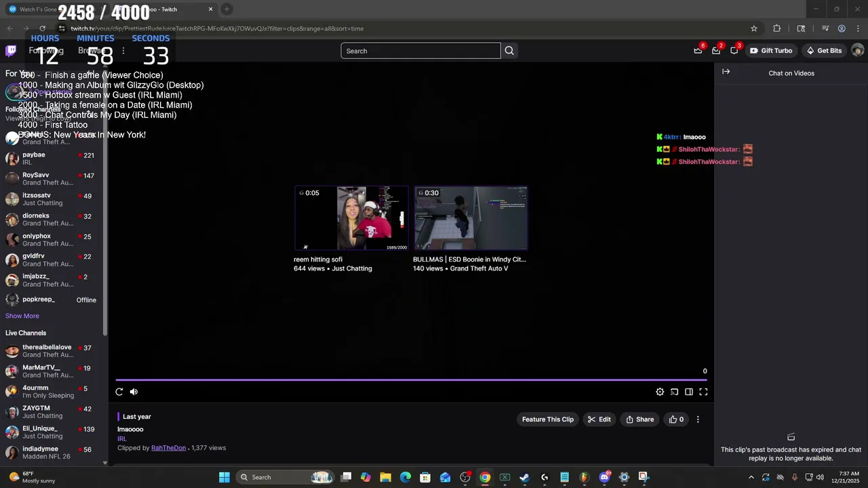Screen dimensions: 868x488
Task: Click the Twitch header search input field
Action: pyautogui.click(x=420, y=51)
